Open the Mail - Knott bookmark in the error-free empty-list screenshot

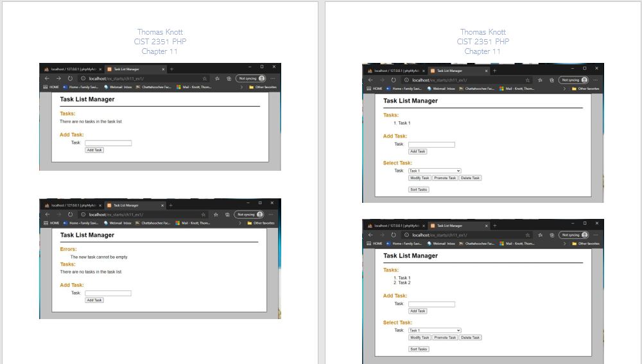(194, 87)
